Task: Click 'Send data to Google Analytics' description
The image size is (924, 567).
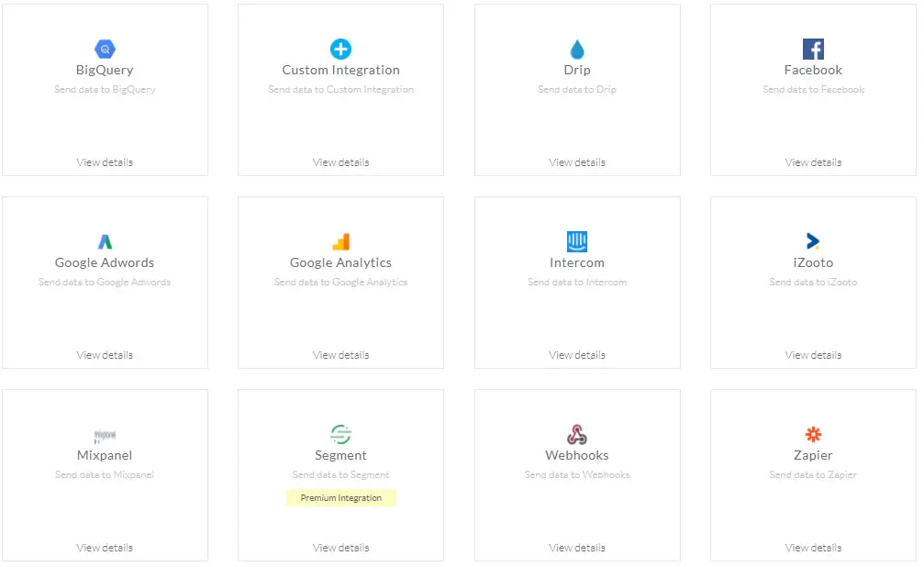Action: point(340,283)
